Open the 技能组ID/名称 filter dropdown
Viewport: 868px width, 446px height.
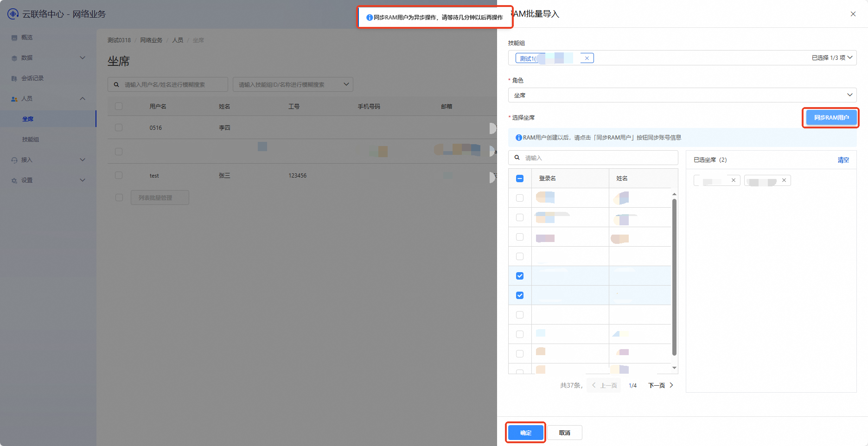coord(293,84)
